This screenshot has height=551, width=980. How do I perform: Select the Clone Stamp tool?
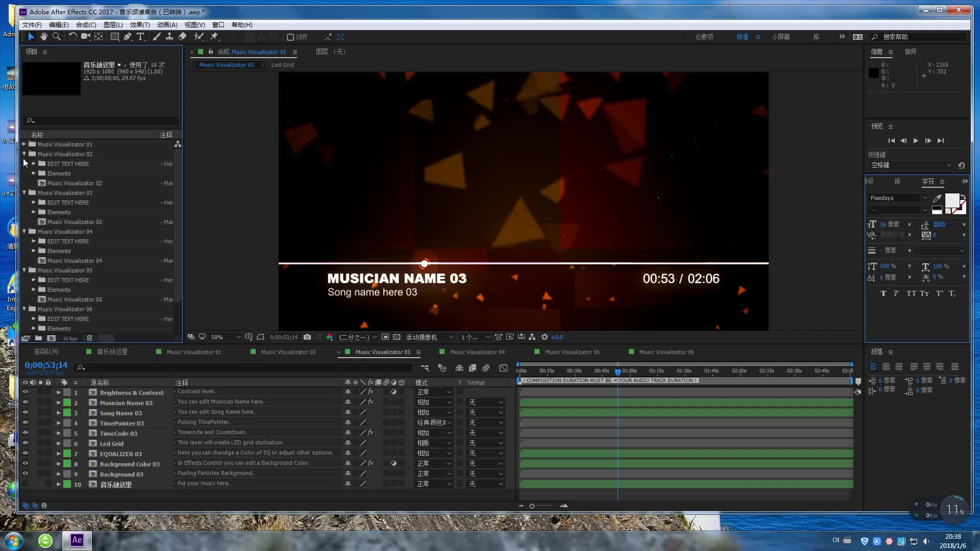(169, 37)
